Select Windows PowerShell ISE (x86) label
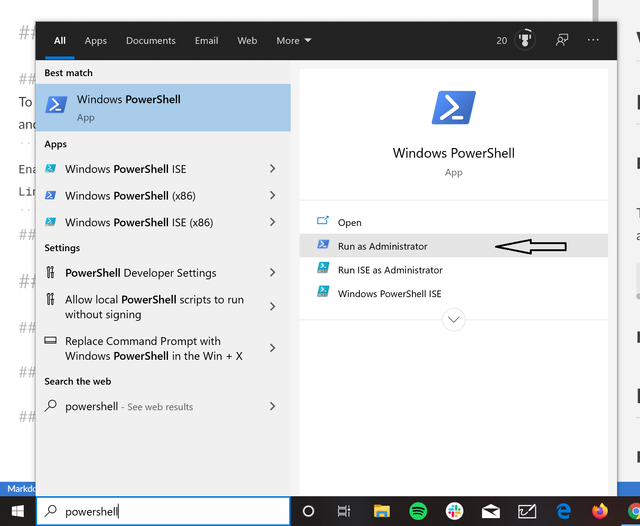Image resolution: width=640 pixels, height=526 pixels. point(139,222)
